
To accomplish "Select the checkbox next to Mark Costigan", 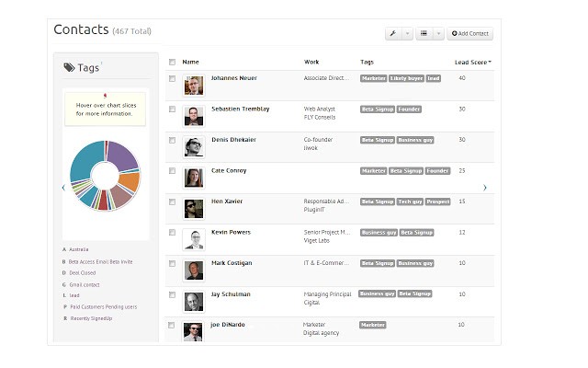I will click(172, 264).
